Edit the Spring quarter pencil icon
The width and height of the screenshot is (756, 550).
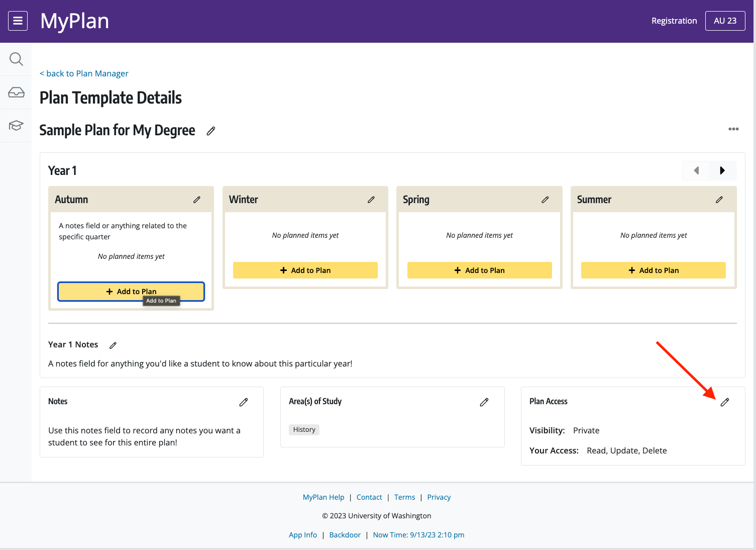tap(545, 200)
